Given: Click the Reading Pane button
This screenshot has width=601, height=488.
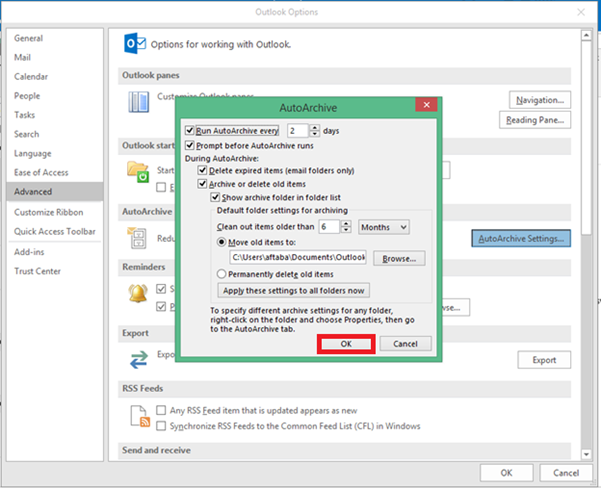Looking at the screenshot, I should tap(535, 120).
